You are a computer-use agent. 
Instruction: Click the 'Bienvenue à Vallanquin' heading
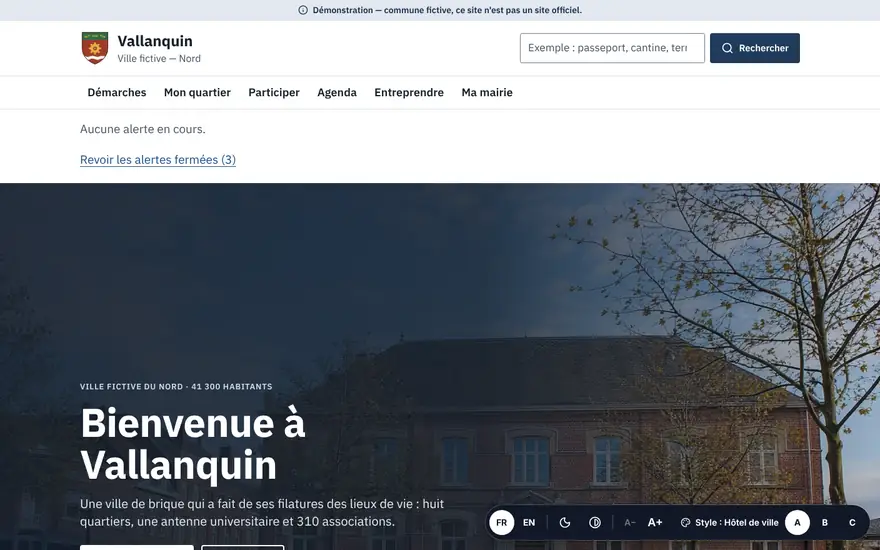[x=192, y=444]
